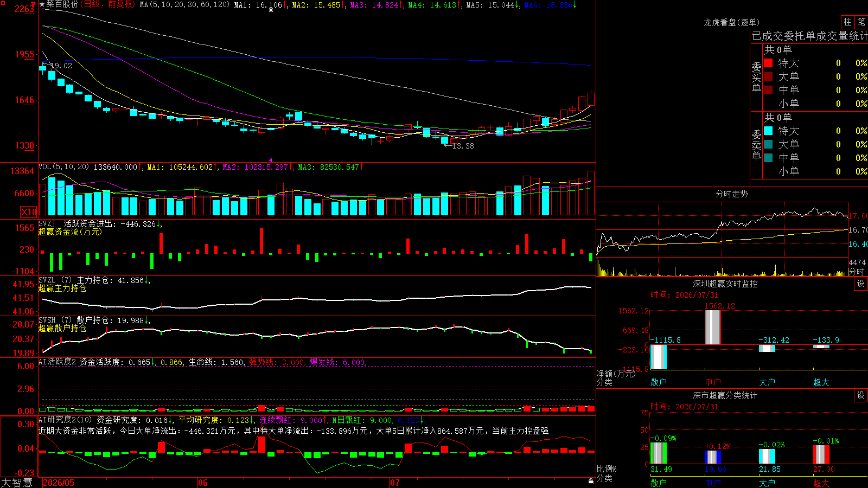868x488 pixels.
Task: Click the MA3: 14.824 value
Action: [x=374, y=5]
